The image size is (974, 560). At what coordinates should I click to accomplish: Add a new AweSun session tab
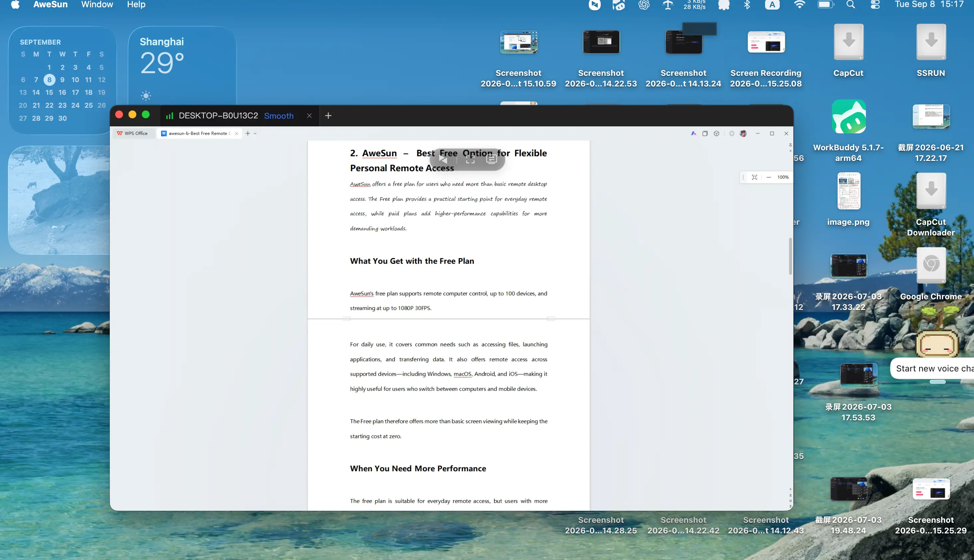pyautogui.click(x=328, y=116)
